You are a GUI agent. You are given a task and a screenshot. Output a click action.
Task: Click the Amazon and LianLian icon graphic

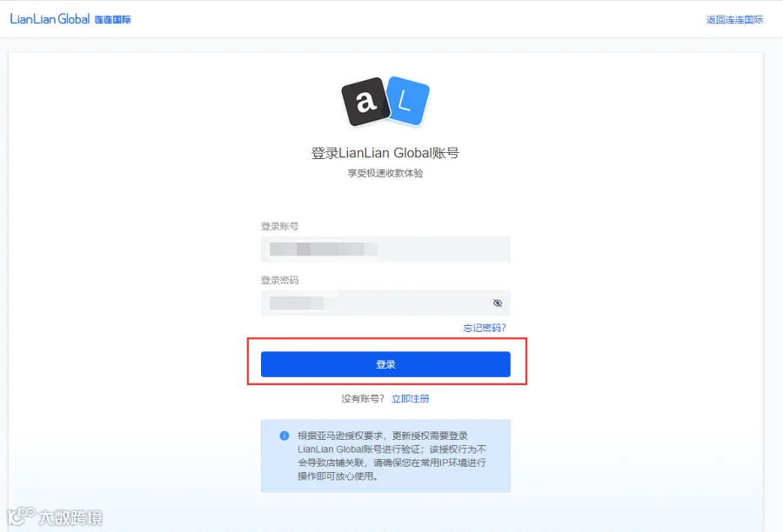click(385, 102)
